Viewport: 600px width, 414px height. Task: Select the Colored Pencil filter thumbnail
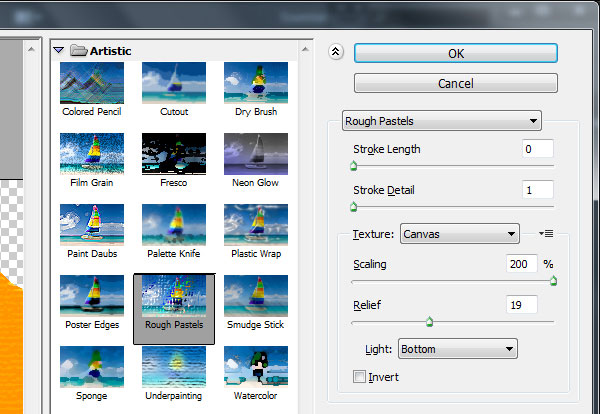(92, 83)
